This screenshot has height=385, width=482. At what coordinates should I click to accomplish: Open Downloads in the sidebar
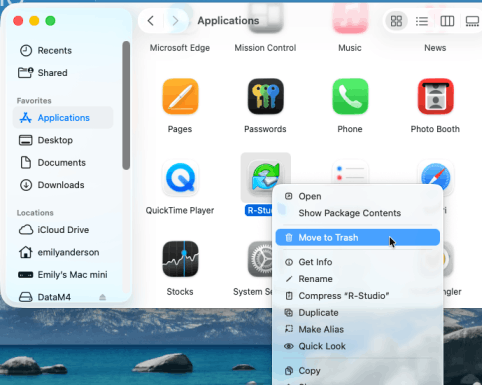click(x=63, y=185)
